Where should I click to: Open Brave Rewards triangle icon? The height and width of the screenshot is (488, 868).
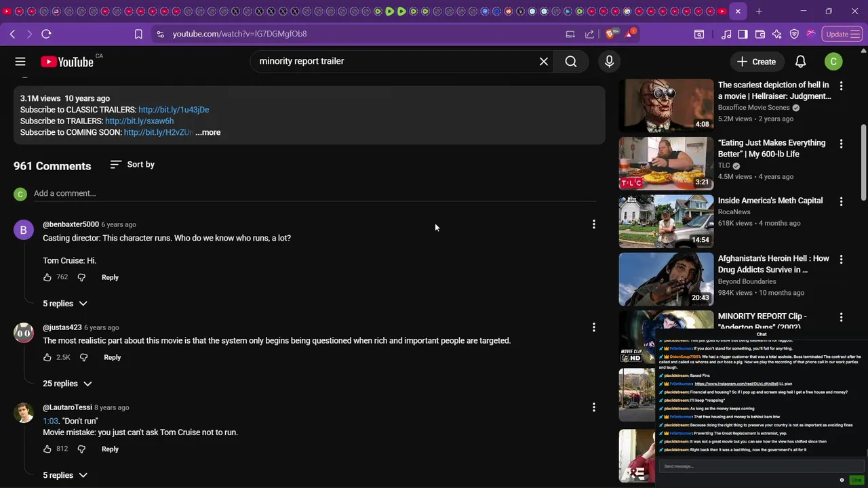(x=629, y=34)
